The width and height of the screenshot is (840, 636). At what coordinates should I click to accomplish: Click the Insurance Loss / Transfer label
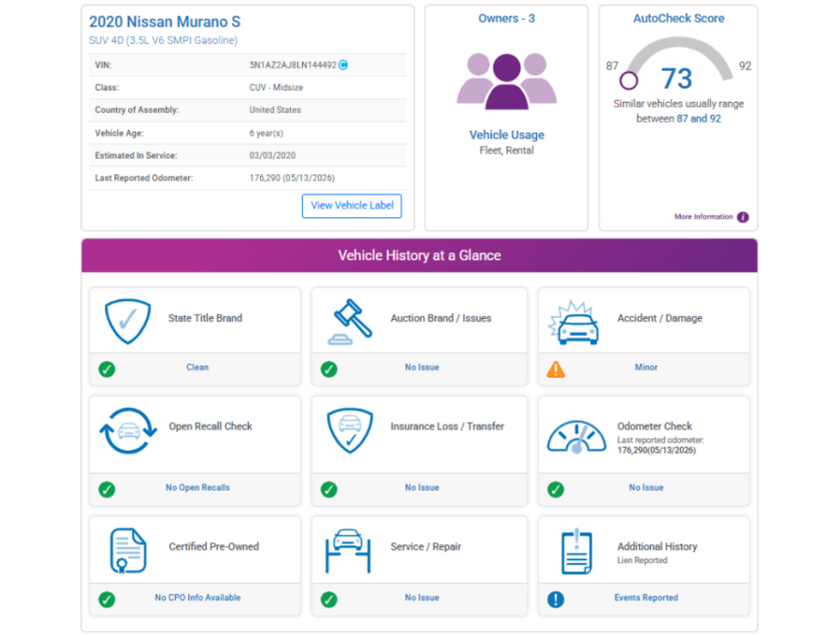447,427
